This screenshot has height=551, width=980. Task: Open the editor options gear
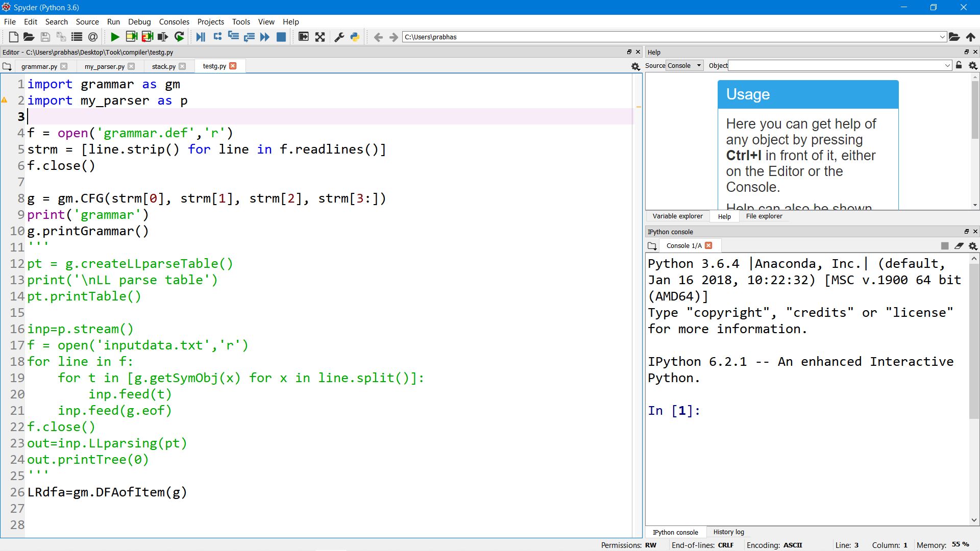point(635,66)
